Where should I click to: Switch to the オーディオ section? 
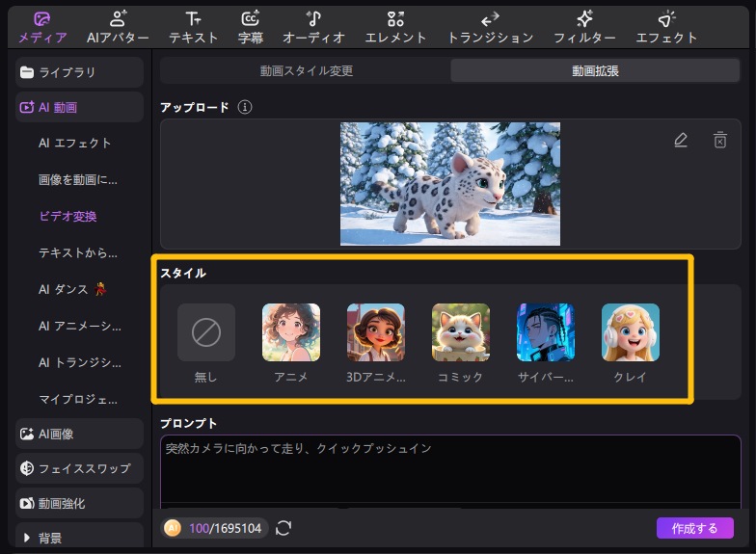point(313,27)
